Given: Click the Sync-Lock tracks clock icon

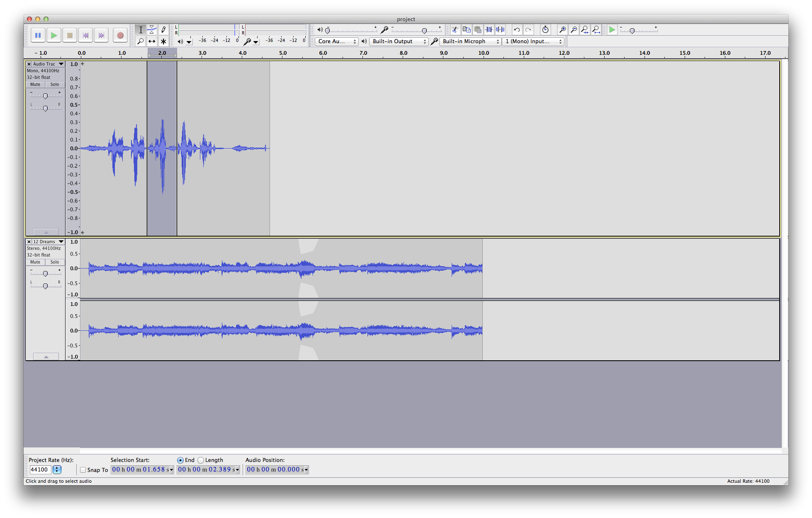Looking at the screenshot, I should (x=545, y=29).
